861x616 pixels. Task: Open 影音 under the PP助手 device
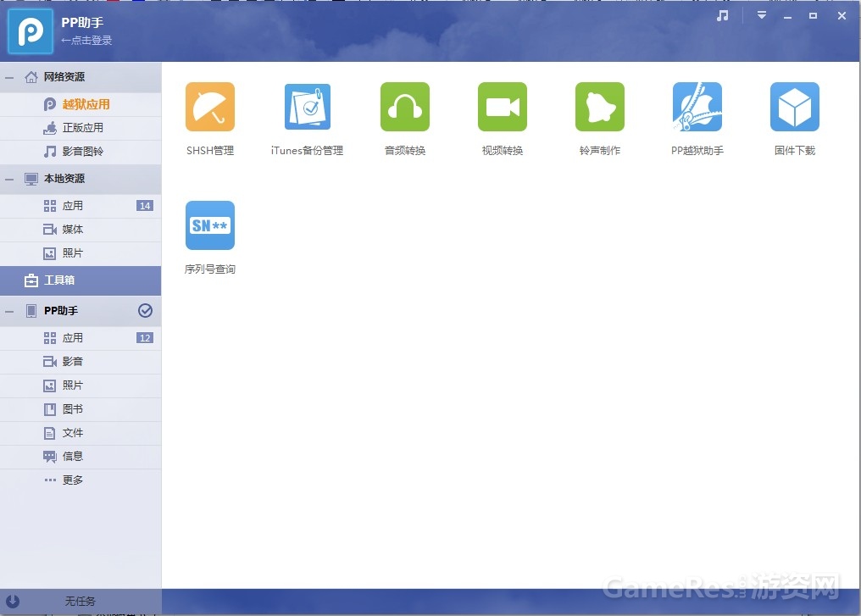[x=81, y=361]
